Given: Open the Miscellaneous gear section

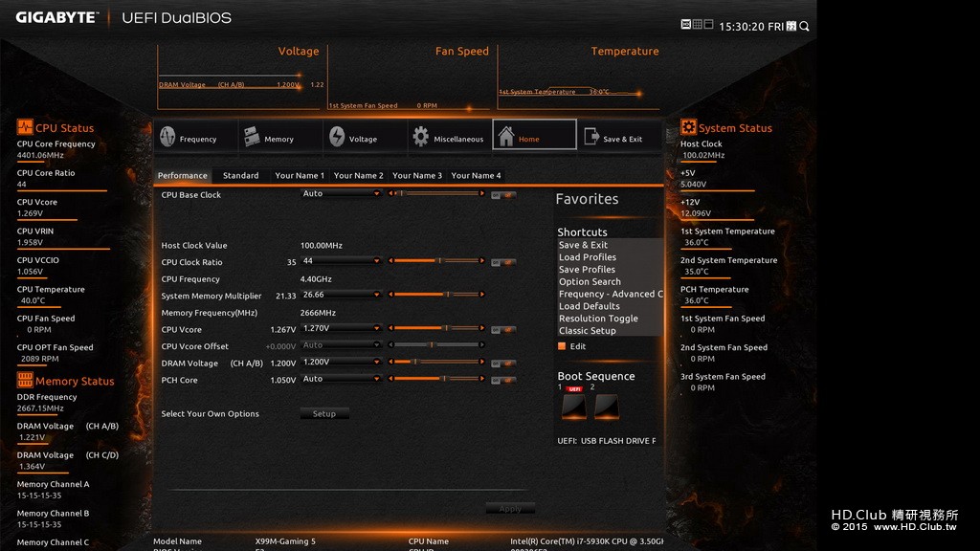Looking at the screenshot, I should pos(421,136).
